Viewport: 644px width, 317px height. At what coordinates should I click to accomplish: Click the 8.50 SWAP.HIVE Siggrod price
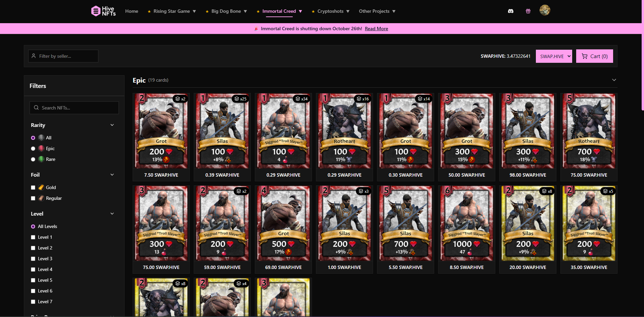[x=467, y=267]
